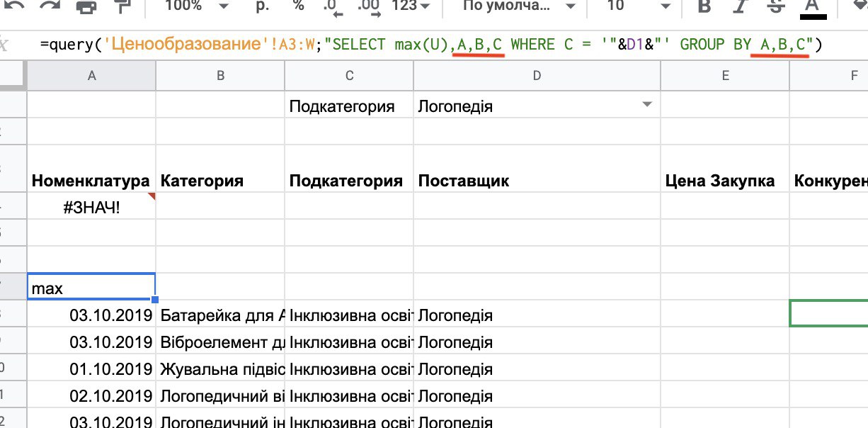The height and width of the screenshot is (428, 868).
Task: Select the Paint format roller icon
Action: (122, 6)
